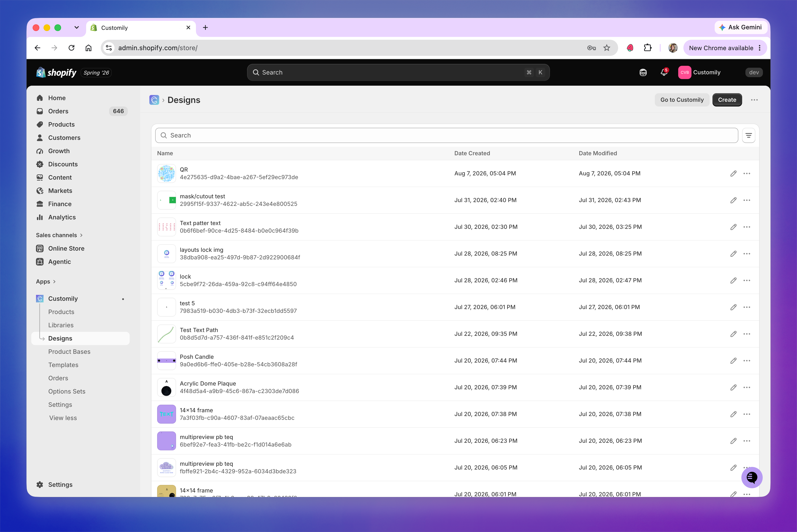
Task: Open the Customily app sidebar entry
Action: [x=80, y=299]
